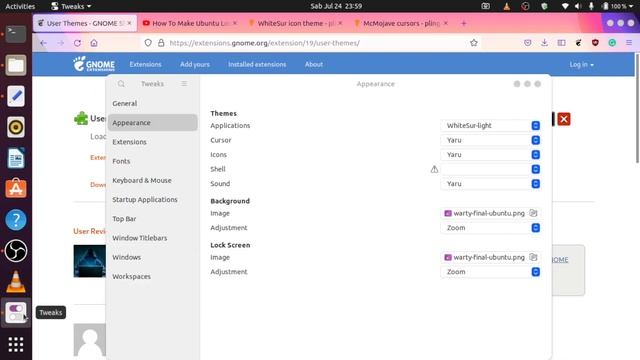The image size is (640, 360).
Task: Select Window Titlebars in sidebar
Action: [x=153, y=238]
